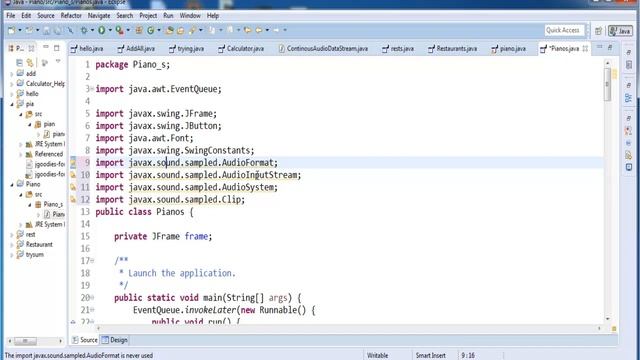
Task: Close the Pianos.java editor tab
Action: (585, 49)
